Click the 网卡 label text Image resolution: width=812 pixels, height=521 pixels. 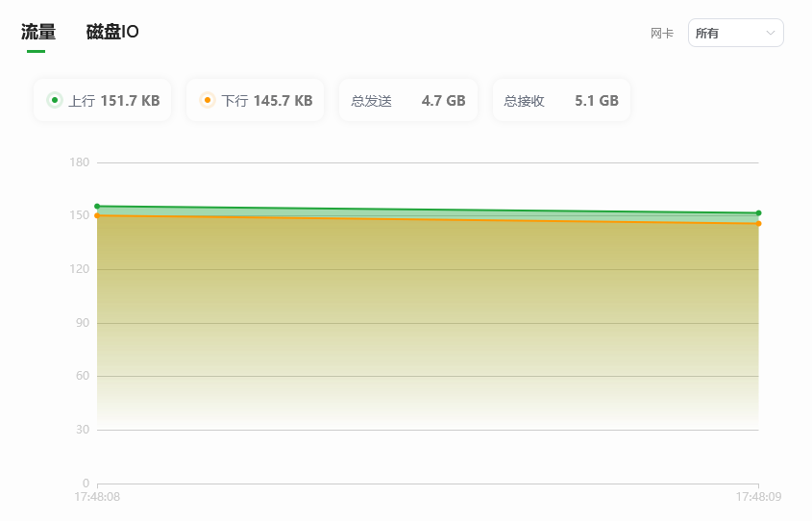tap(662, 33)
